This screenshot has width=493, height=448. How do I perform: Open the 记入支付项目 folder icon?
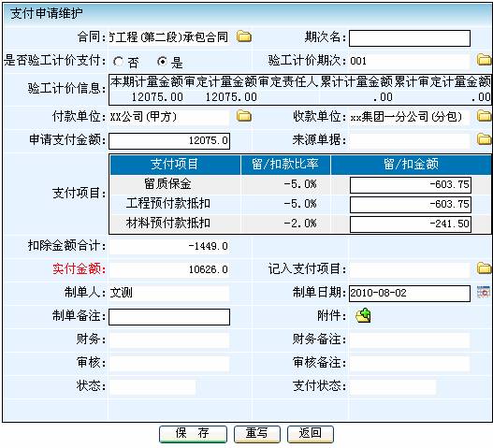pyautogui.click(x=485, y=267)
